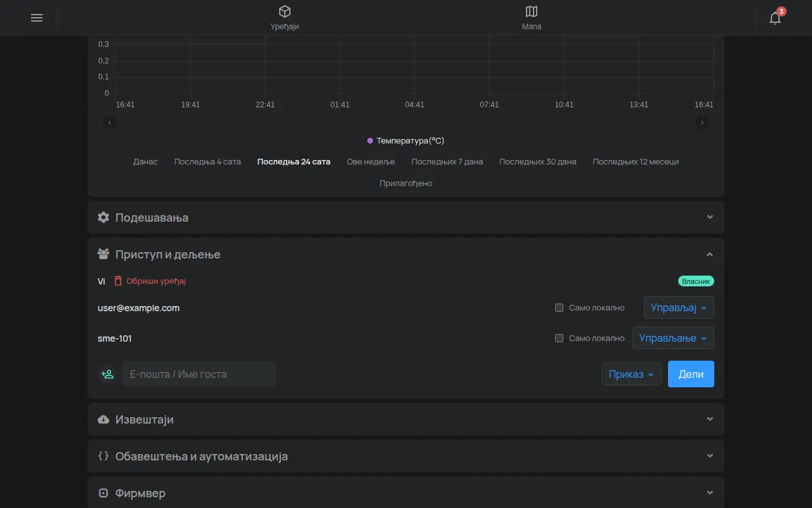Expand the Извештаји section
Image resolution: width=812 pixels, height=508 pixels.
point(406,419)
